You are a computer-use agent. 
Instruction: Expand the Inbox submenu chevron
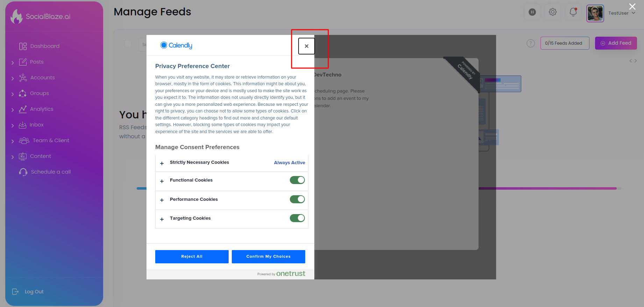click(x=13, y=125)
